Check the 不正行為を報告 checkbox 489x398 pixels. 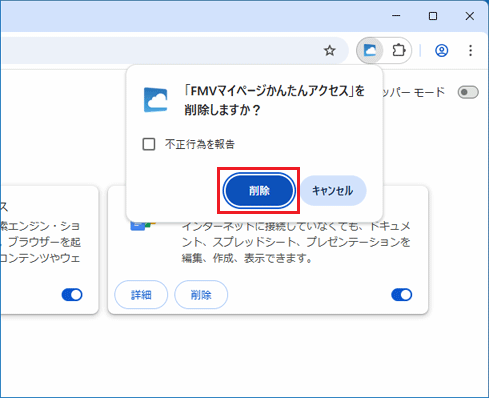click(x=149, y=144)
